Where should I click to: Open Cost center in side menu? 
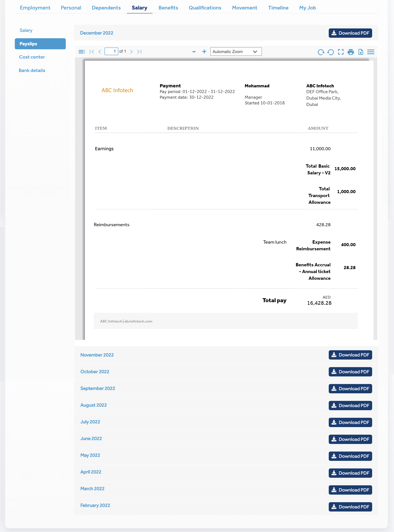coord(32,57)
